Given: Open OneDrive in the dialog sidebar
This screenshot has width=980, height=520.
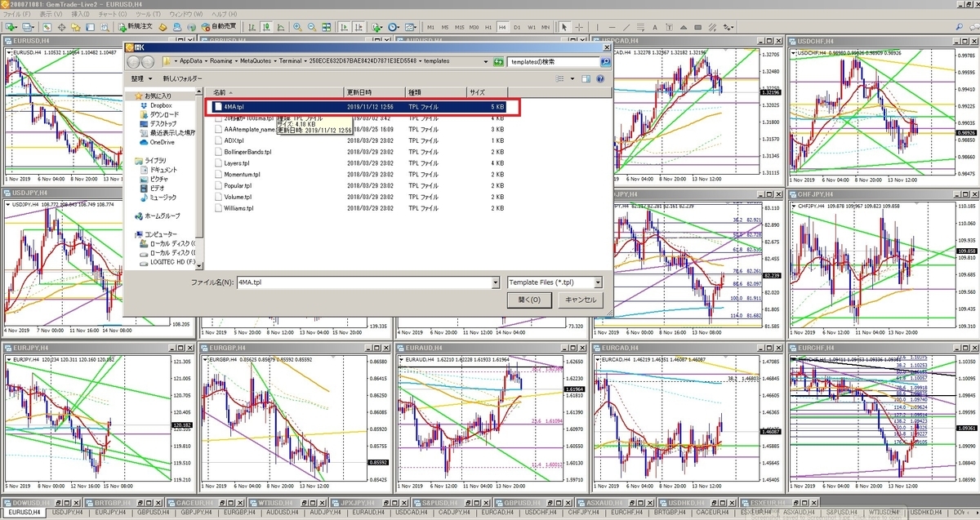Looking at the screenshot, I should (156, 142).
